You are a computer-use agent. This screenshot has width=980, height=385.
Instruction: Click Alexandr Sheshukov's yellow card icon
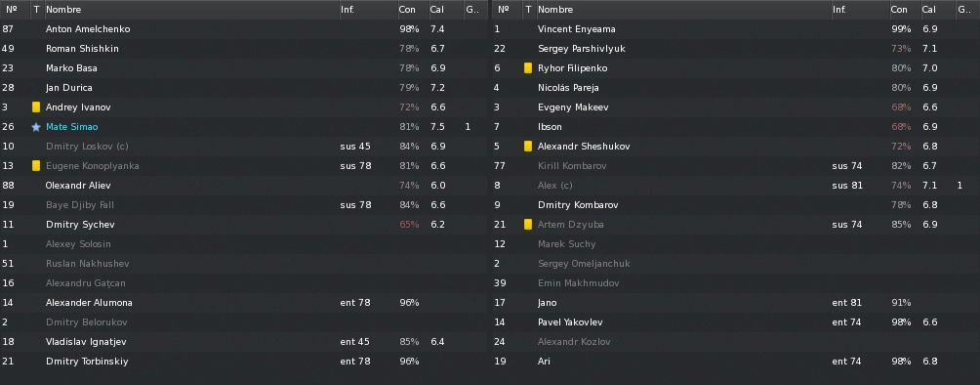[528, 147]
